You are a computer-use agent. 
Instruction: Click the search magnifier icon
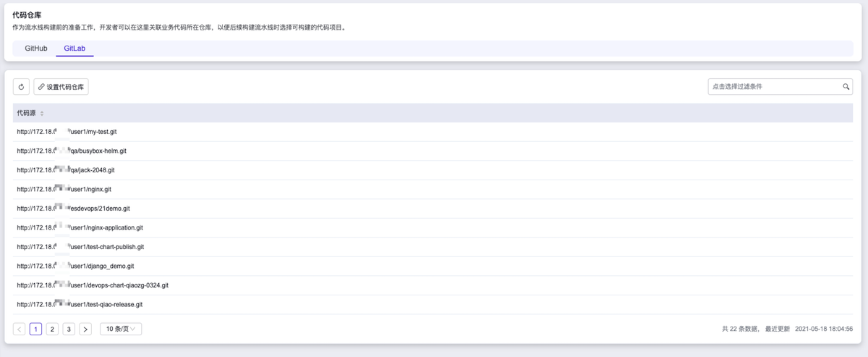coord(846,87)
